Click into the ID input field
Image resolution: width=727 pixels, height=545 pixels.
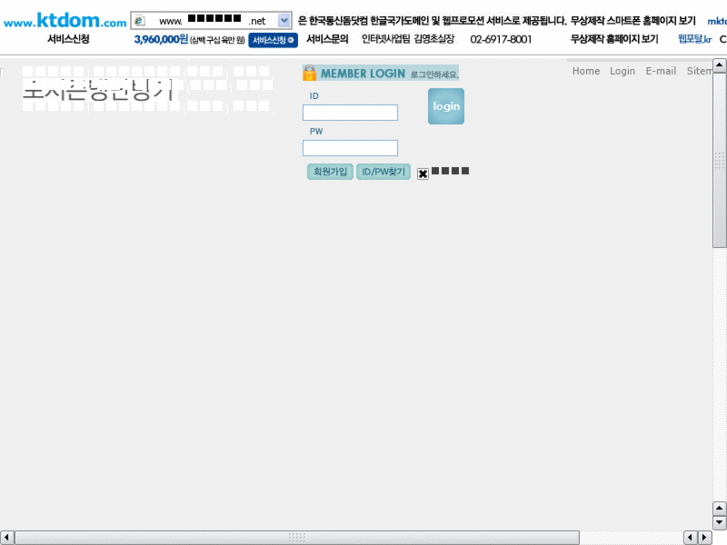(350, 112)
